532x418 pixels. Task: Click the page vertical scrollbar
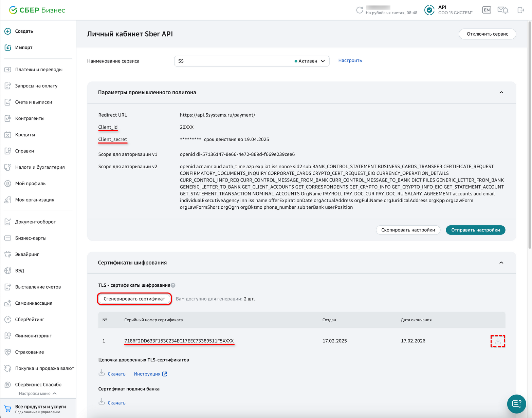[x=529, y=136]
